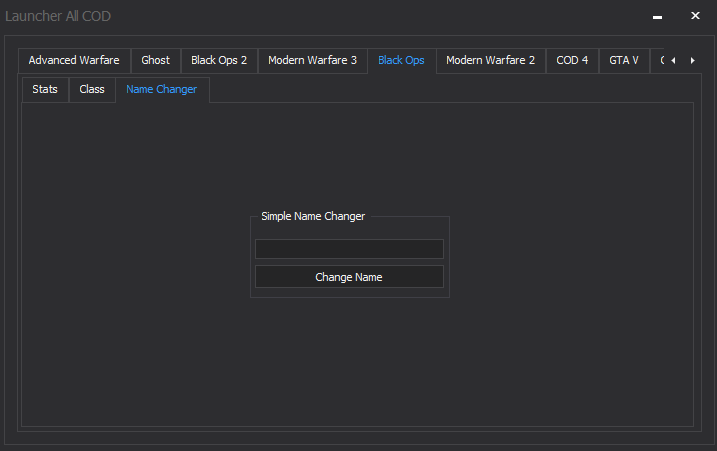Switch to the Class sub-tab
Screen dimensions: 717x451
tap(92, 90)
